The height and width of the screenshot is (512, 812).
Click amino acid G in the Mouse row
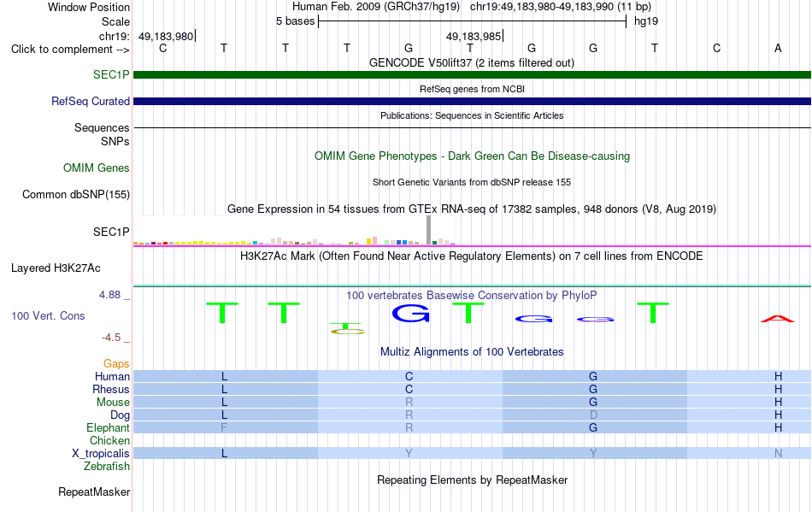[593, 403]
